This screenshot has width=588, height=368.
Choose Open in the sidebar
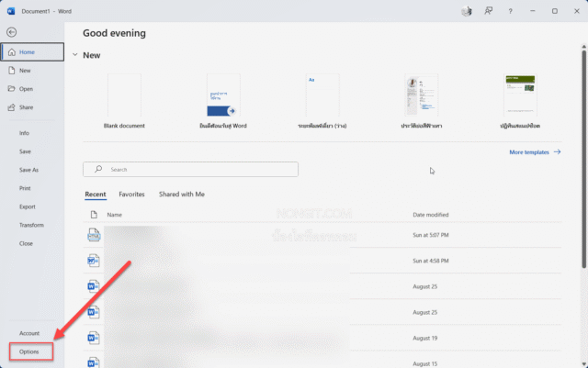pos(32,89)
